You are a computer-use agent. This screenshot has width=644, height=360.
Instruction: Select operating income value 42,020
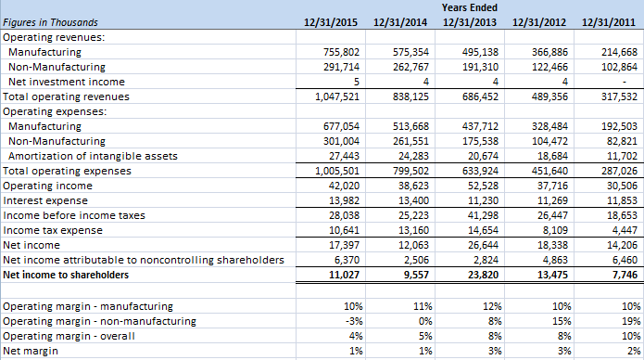344,186
